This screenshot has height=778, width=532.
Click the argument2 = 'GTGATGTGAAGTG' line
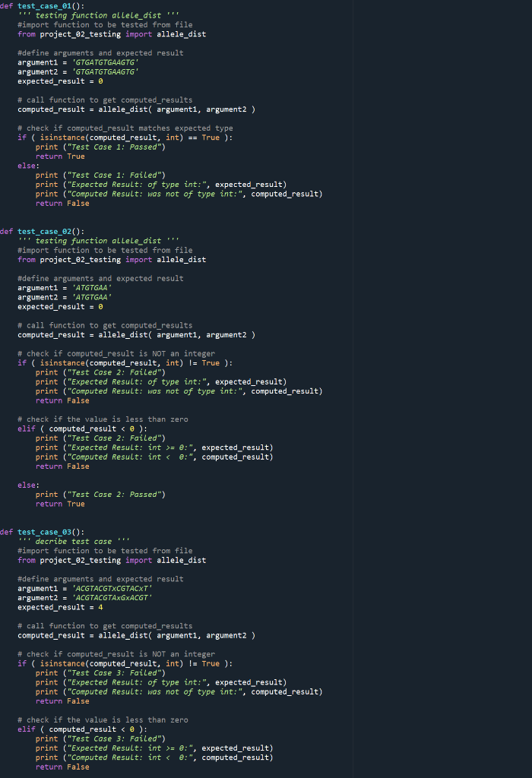pos(78,72)
